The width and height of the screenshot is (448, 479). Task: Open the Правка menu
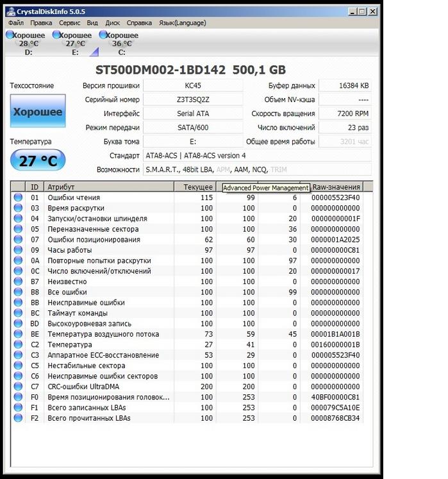coord(41,23)
